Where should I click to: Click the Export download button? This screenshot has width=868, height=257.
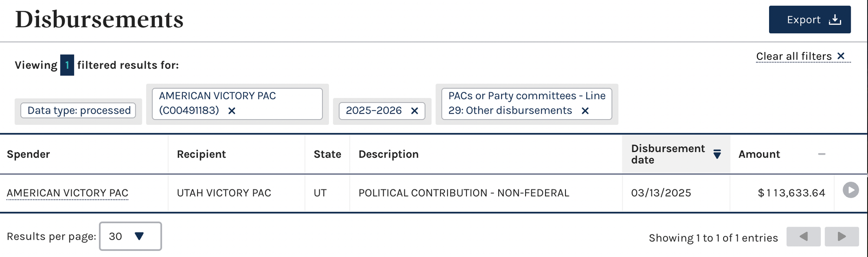809,20
